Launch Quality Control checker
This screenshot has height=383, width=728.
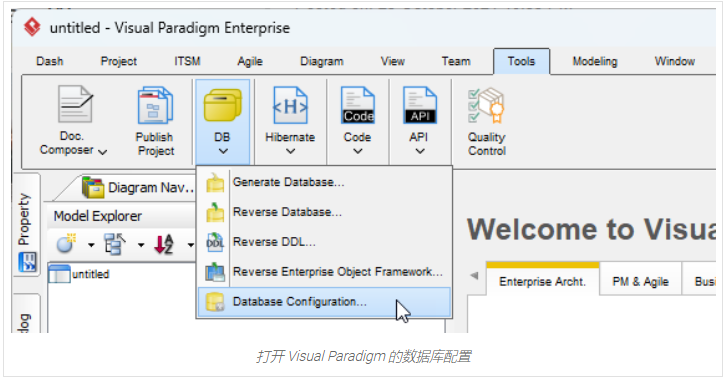[486, 106]
